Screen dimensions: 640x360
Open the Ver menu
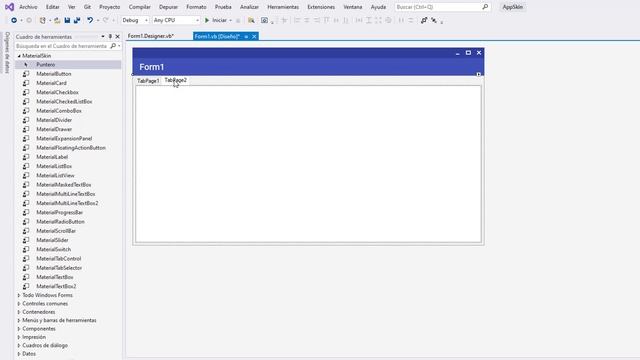(x=71, y=7)
